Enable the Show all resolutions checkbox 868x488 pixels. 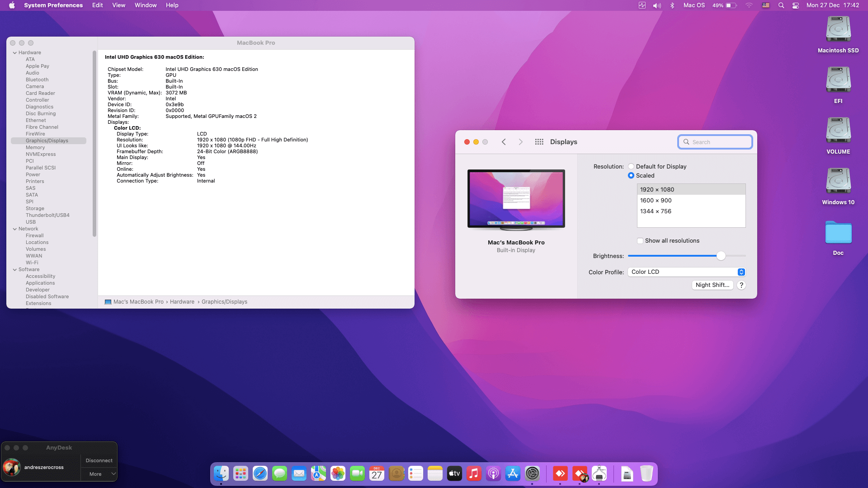click(640, 241)
